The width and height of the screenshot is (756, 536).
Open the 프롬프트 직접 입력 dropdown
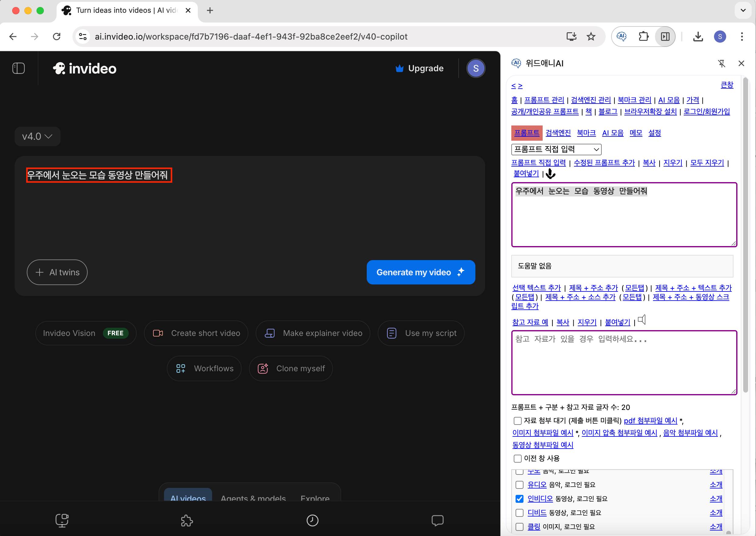tap(556, 149)
